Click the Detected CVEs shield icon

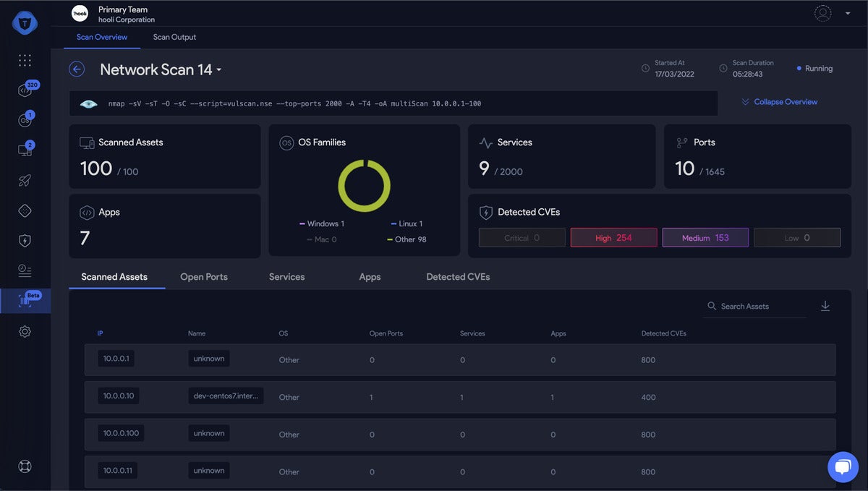click(x=486, y=213)
